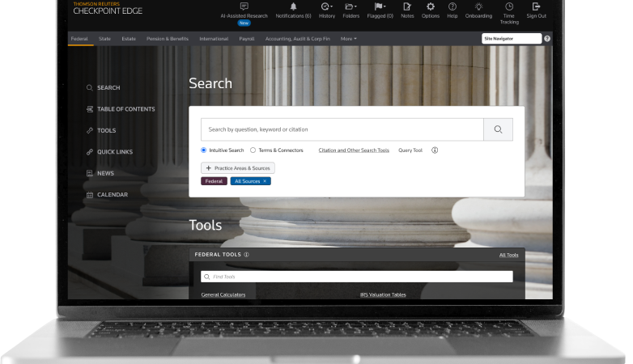Image resolution: width=633 pixels, height=364 pixels.
Task: Open AI-Assisted Research chat icon
Action: pyautogui.click(x=244, y=6)
